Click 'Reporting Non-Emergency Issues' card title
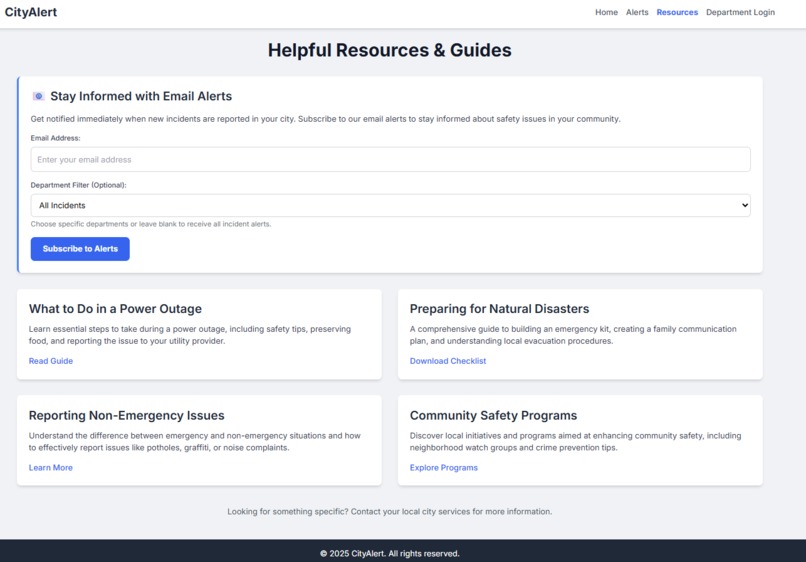806x562 pixels. pos(126,415)
